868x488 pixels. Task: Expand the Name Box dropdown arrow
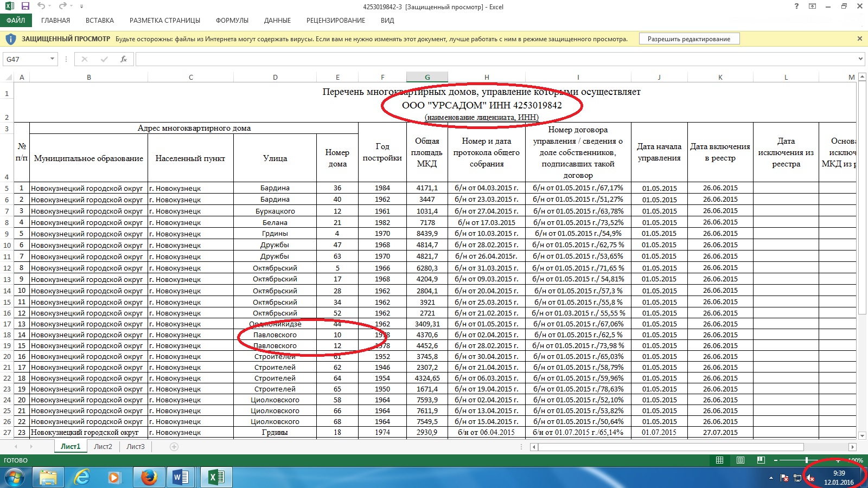[x=53, y=59]
